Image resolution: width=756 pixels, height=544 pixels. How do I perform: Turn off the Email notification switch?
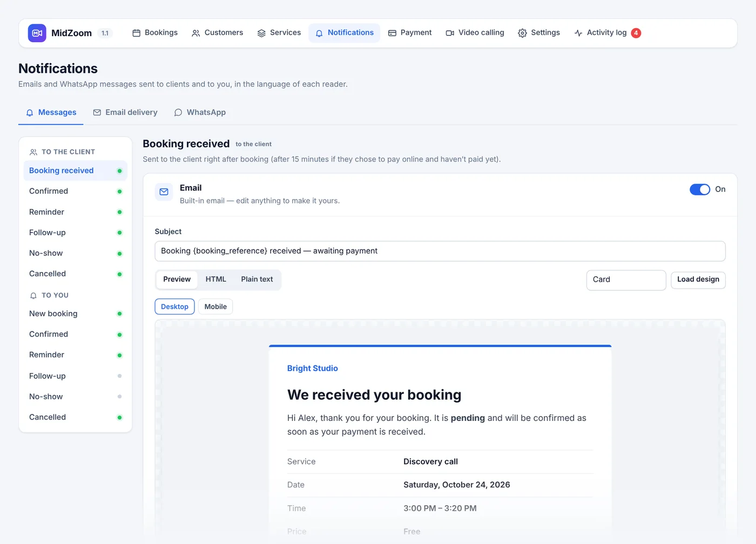(700, 189)
